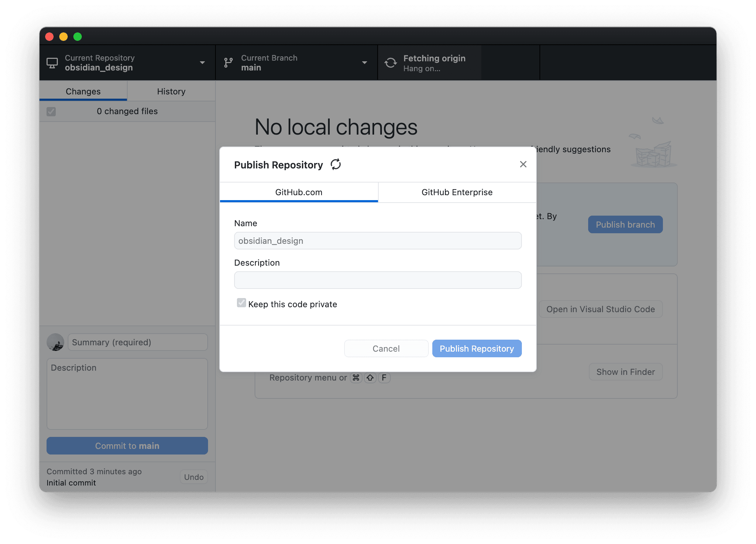Viewport: 756px width, 544px height.
Task: Click the user avatar beside Summary field
Action: click(55, 342)
